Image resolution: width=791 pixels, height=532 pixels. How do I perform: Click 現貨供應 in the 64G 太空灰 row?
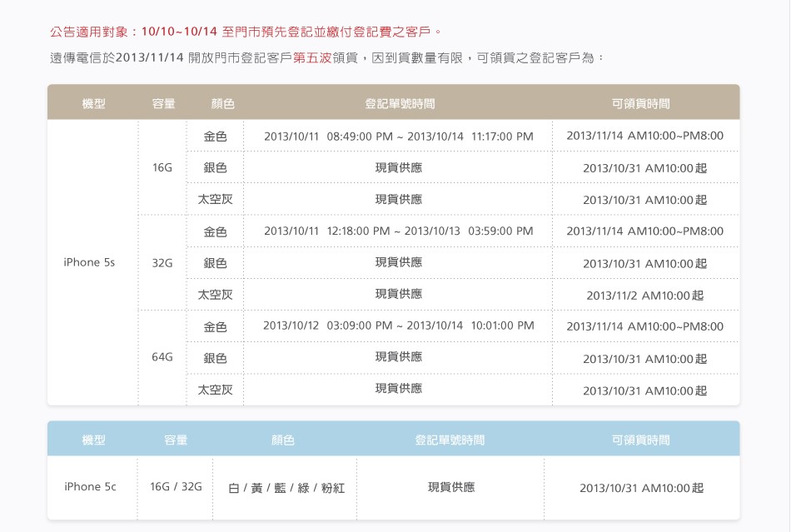[x=399, y=388]
